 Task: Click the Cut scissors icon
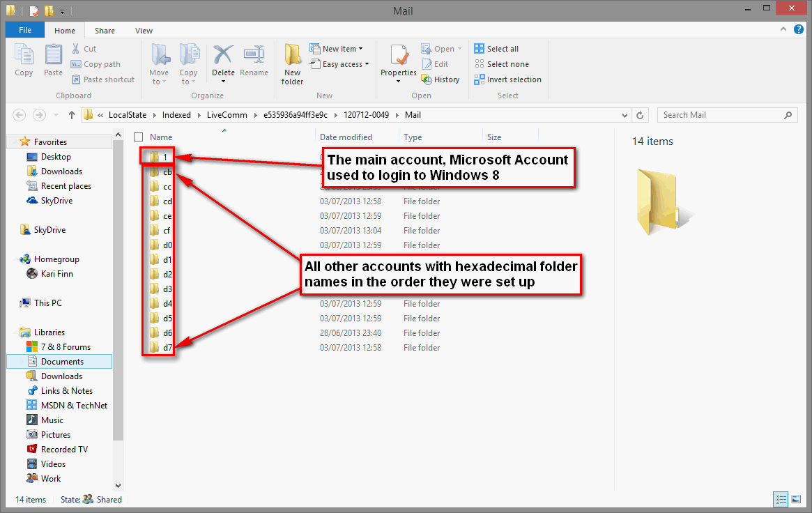[x=75, y=49]
